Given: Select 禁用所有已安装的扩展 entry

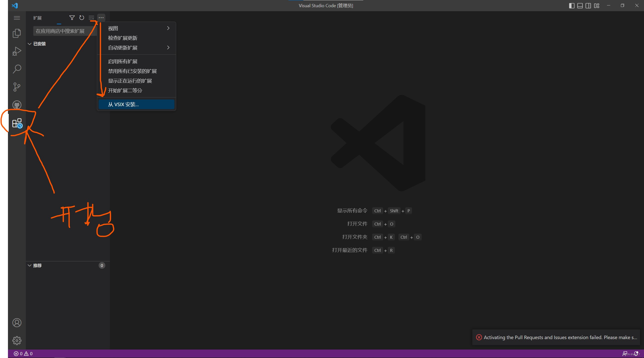Looking at the screenshot, I should pyautogui.click(x=136, y=71).
